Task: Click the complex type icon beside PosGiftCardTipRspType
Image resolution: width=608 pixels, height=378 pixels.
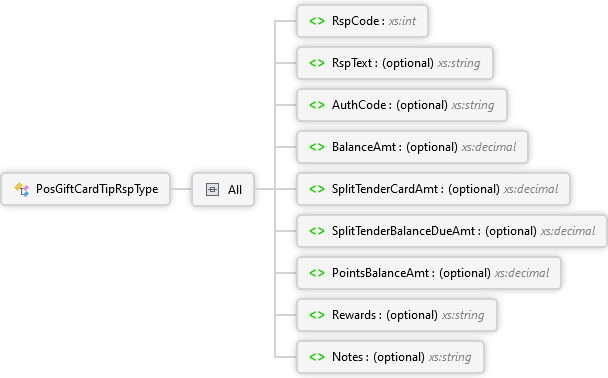Action: 22,189
